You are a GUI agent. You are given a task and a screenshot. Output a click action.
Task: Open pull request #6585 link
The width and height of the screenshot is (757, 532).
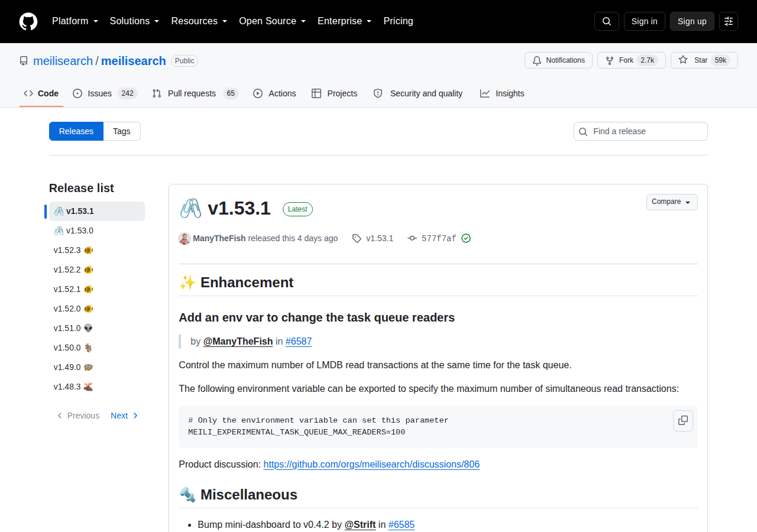point(402,524)
